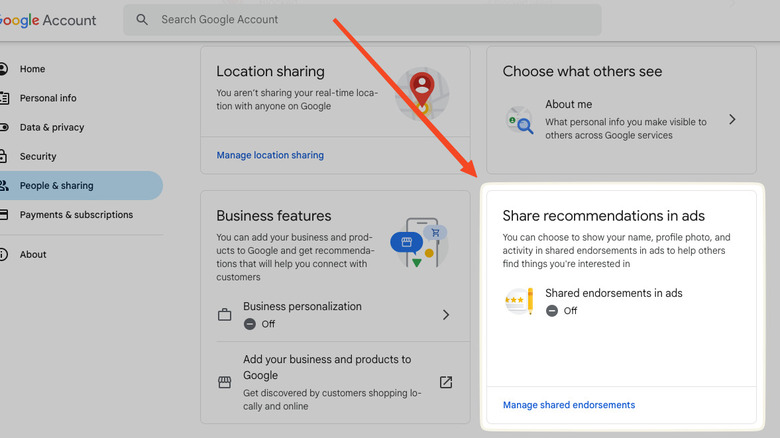
Task: Open Manage location sharing link
Action: (x=270, y=155)
